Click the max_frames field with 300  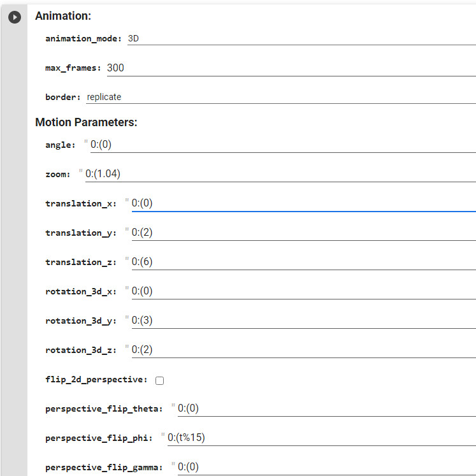coord(291,68)
